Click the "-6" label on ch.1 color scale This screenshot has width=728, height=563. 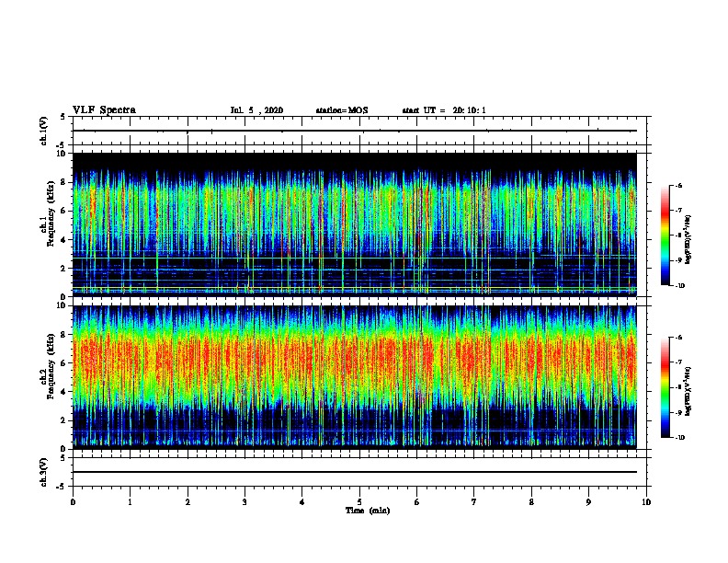tap(678, 186)
